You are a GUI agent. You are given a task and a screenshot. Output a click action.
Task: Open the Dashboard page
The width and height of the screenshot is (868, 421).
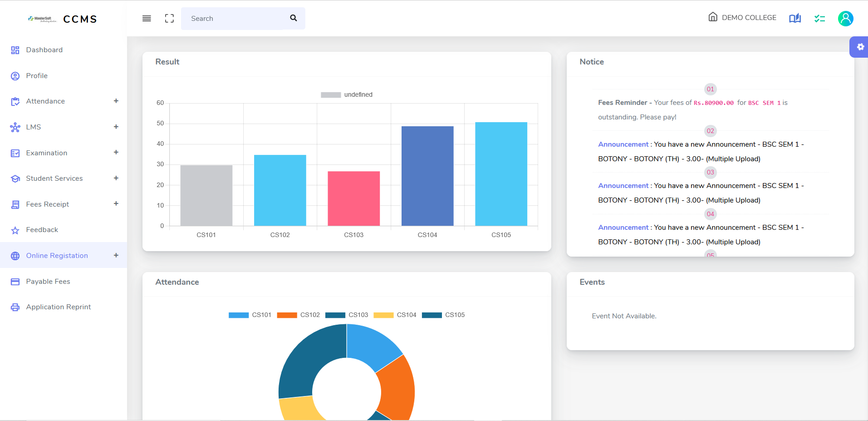44,50
